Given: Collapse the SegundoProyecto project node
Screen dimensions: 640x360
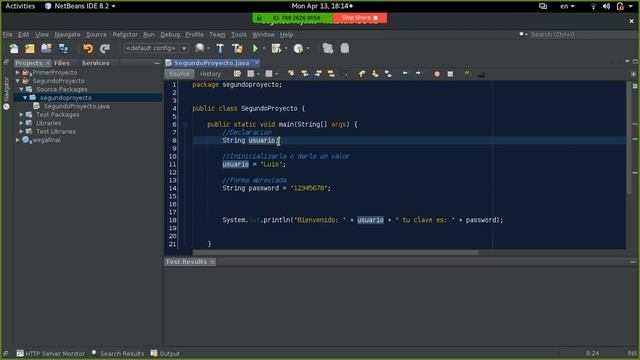Looking at the screenshot, I should [x=18, y=81].
